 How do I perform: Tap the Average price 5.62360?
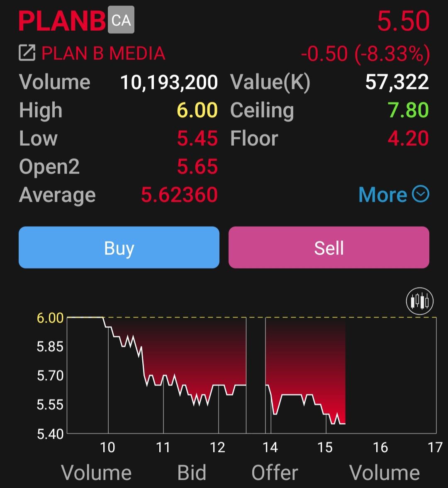coord(179,195)
